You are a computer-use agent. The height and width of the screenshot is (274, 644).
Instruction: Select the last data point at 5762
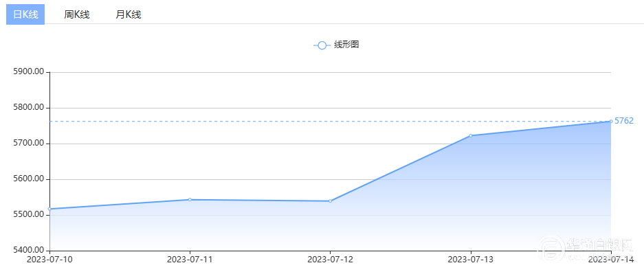(611, 121)
